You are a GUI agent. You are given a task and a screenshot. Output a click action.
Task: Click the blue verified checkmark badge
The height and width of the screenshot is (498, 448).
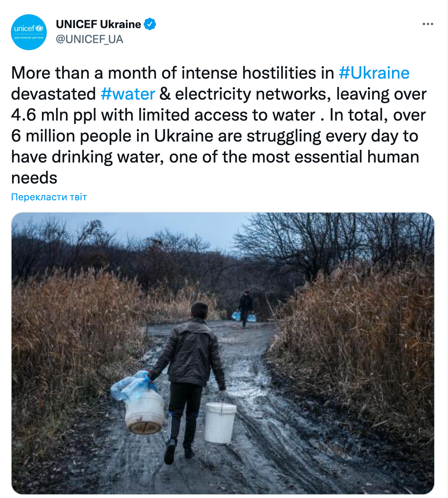coord(150,24)
